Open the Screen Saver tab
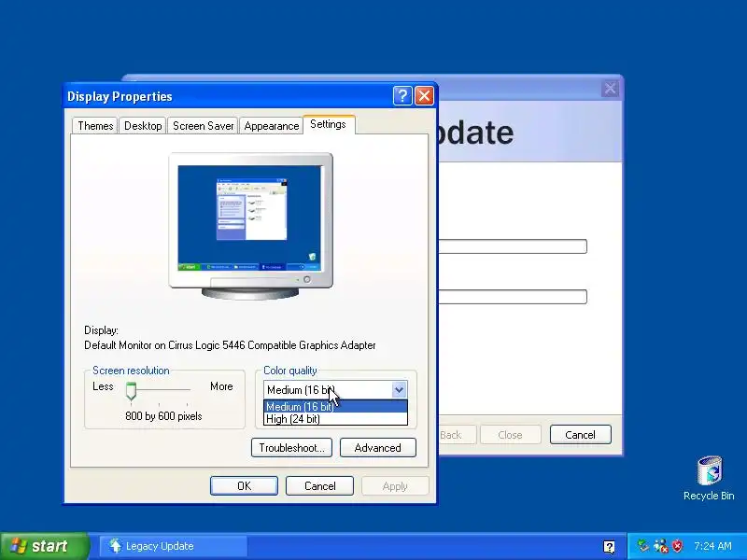 pos(203,126)
